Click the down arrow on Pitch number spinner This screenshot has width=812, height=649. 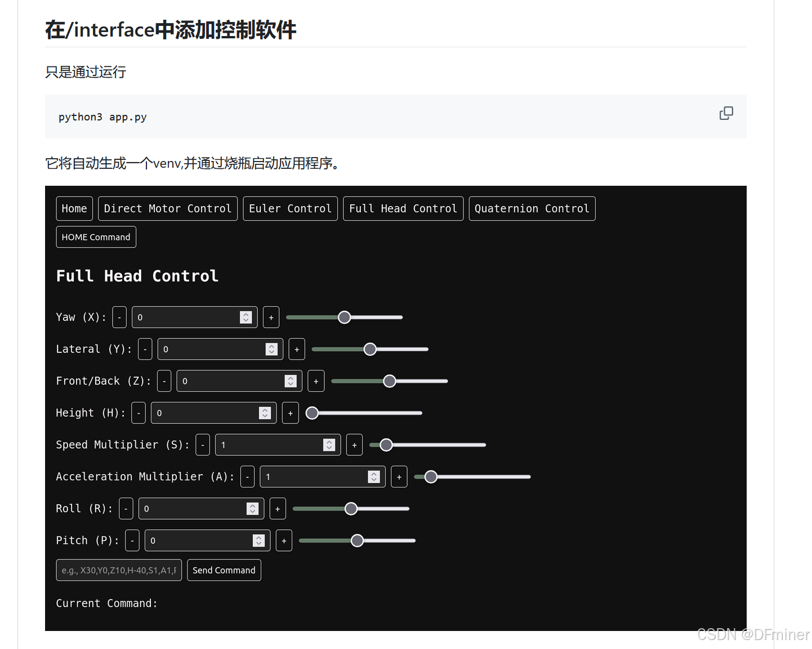tap(259, 543)
